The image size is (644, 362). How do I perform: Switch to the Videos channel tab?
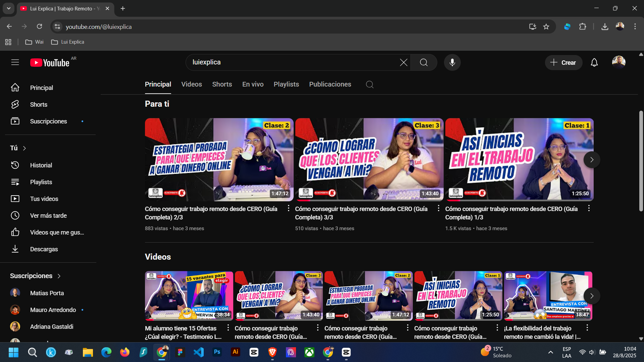[x=192, y=85]
